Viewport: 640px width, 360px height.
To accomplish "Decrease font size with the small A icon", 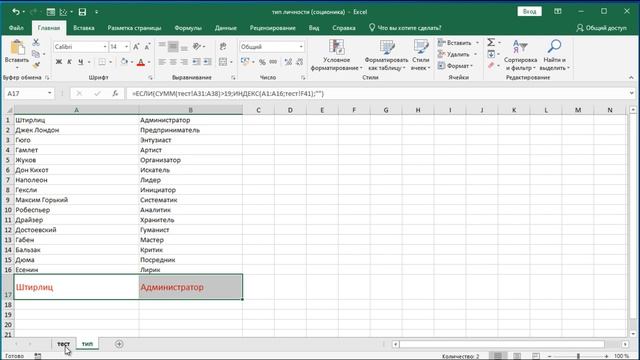I will tap(147, 47).
